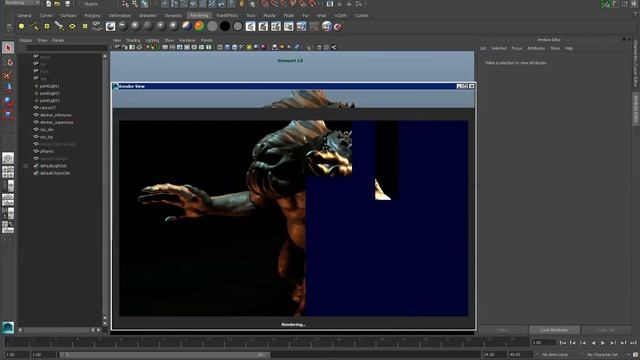Image resolution: width=640 pixels, height=360 pixels.
Task: Click the current frame input field
Action: (x=544, y=342)
